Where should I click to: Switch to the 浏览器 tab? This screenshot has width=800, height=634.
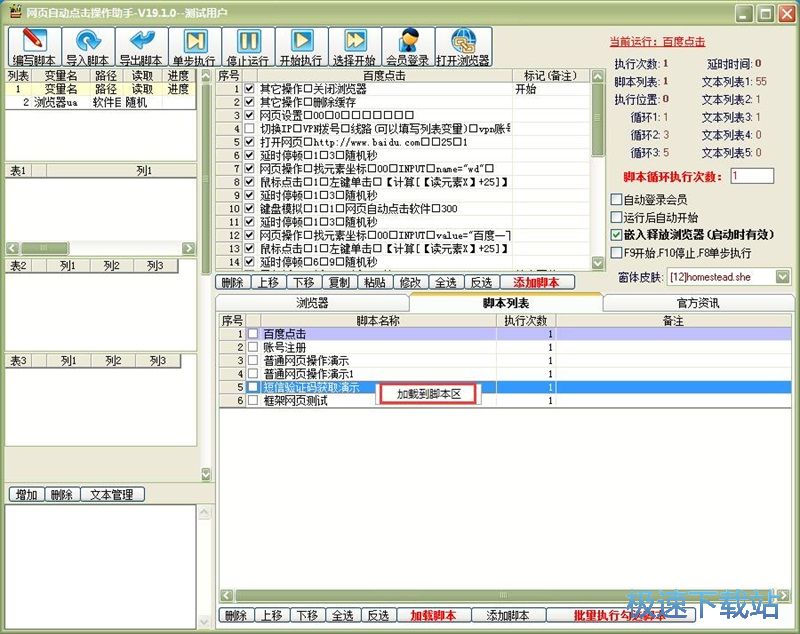coord(312,303)
